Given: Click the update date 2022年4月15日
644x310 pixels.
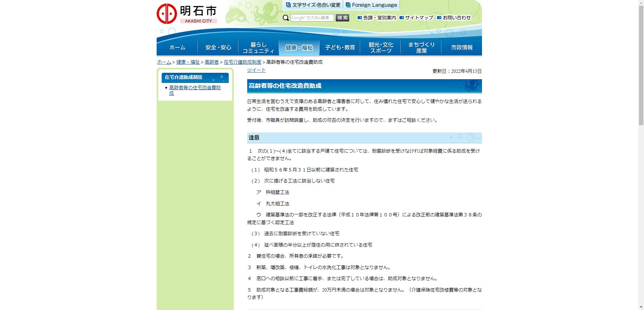Looking at the screenshot, I should [466, 71].
